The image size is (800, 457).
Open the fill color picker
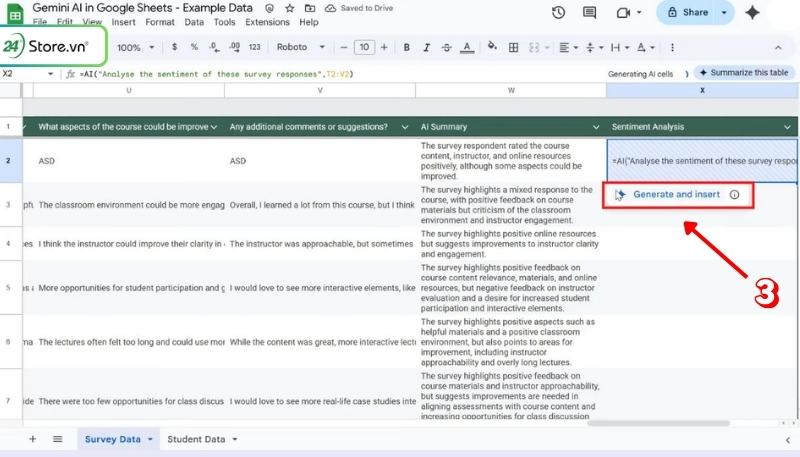point(492,47)
